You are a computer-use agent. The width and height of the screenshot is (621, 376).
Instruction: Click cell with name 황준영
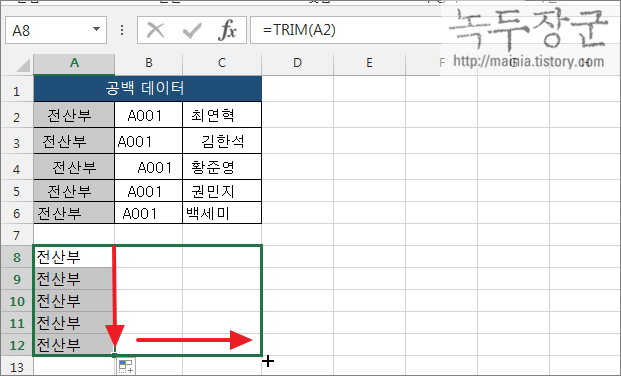point(222,167)
